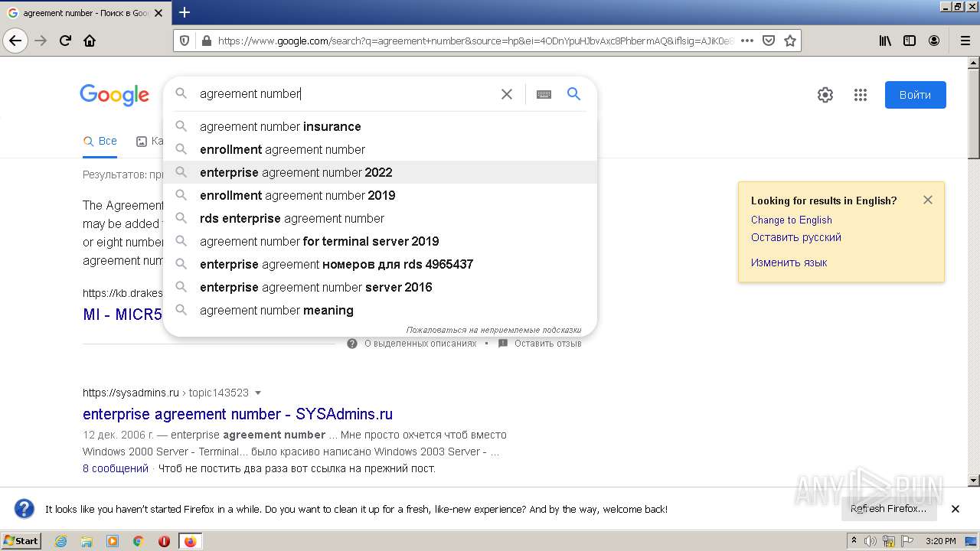This screenshot has height=551, width=980.
Task: Open Chrome from the taskbar
Action: point(139,541)
